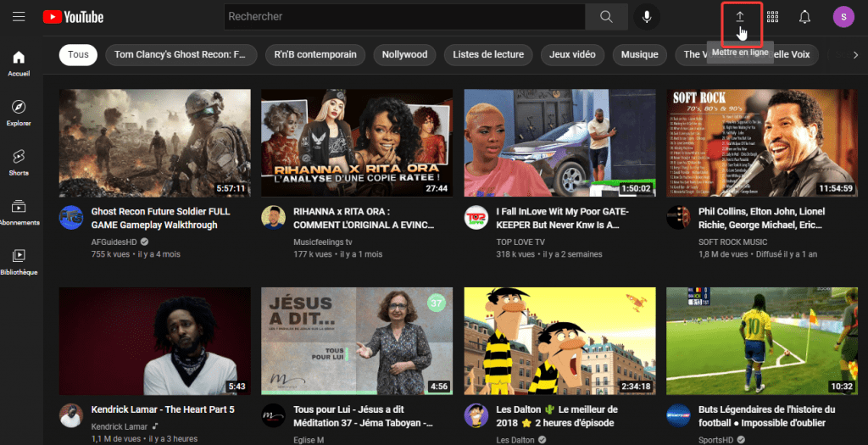Click the magnifier search button
This screenshot has width=868, height=445.
tap(606, 17)
